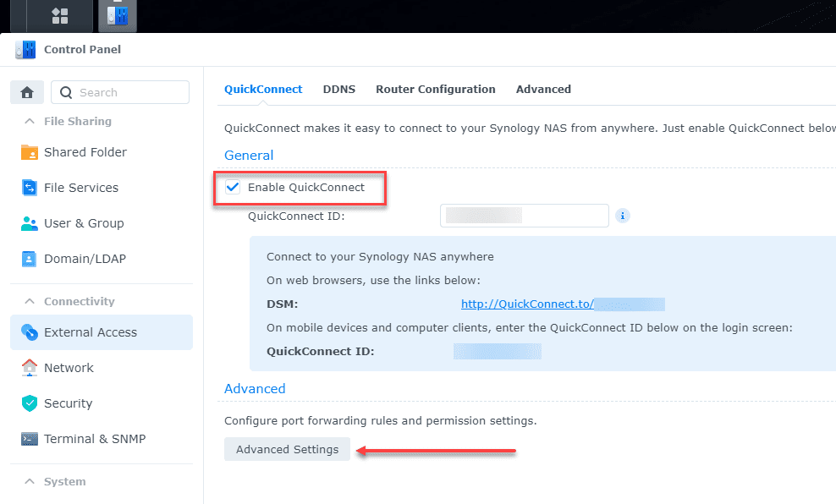
Task: Click the Shared Folder icon
Action: point(30,152)
